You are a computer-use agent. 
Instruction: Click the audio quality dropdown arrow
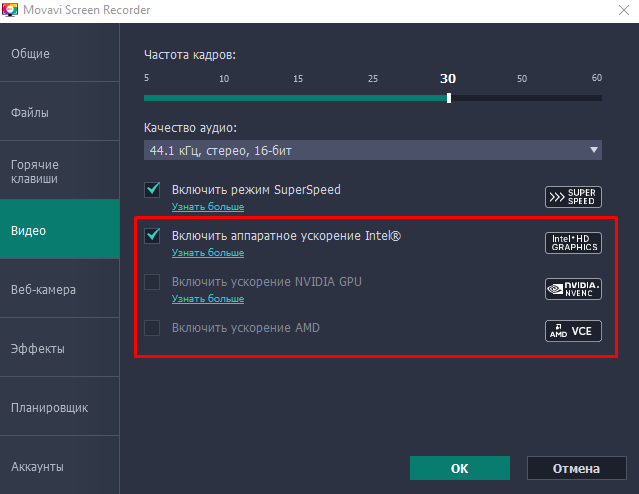594,150
